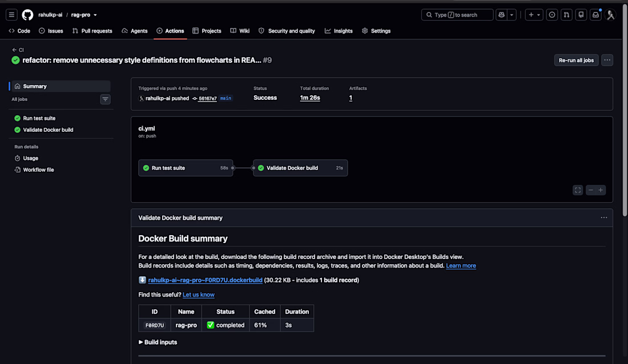Focus the Type / to search field
Screen dimensions: 628x364
click(457, 15)
